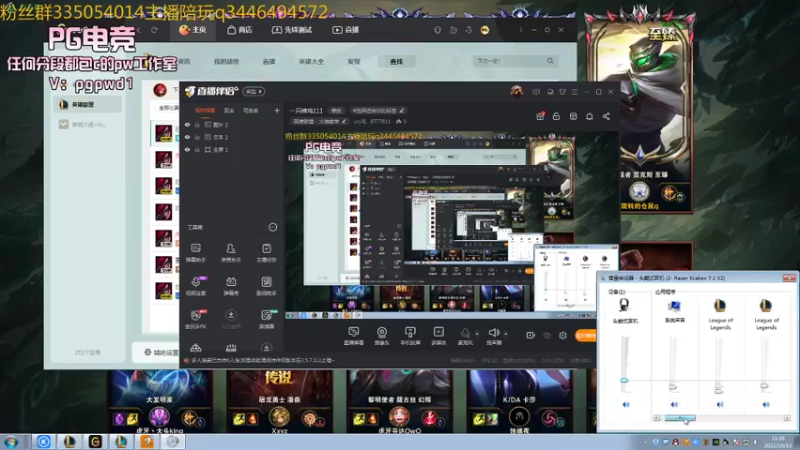The height and width of the screenshot is (450, 800).
Task: Open 全民乐PK tool with new badge
Action: (x=195, y=318)
